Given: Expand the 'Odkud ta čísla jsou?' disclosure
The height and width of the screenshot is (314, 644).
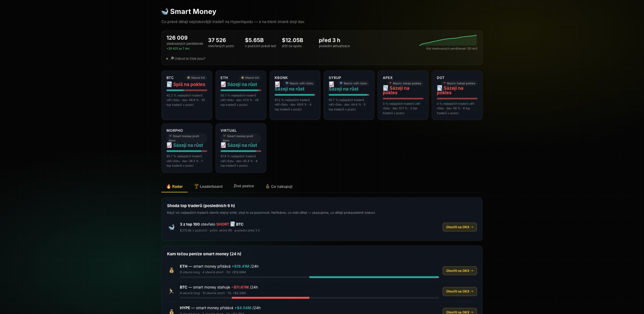Looking at the screenshot, I should tap(186, 58).
